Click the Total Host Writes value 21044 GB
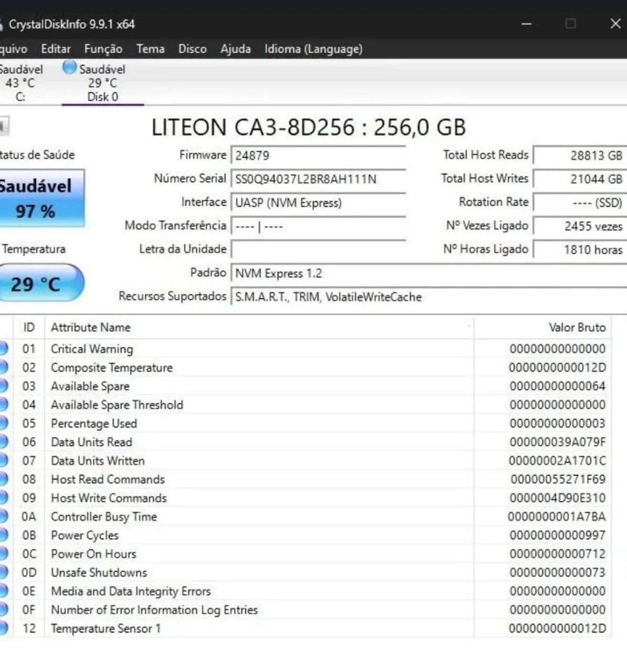This screenshot has height=672, width=627. (x=580, y=179)
